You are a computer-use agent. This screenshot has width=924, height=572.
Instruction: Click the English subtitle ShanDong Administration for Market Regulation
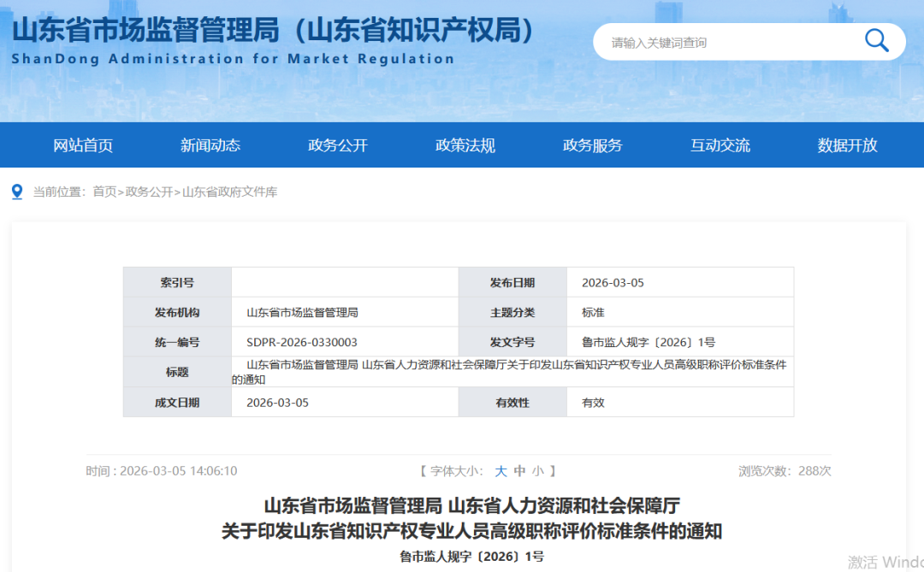tap(234, 59)
